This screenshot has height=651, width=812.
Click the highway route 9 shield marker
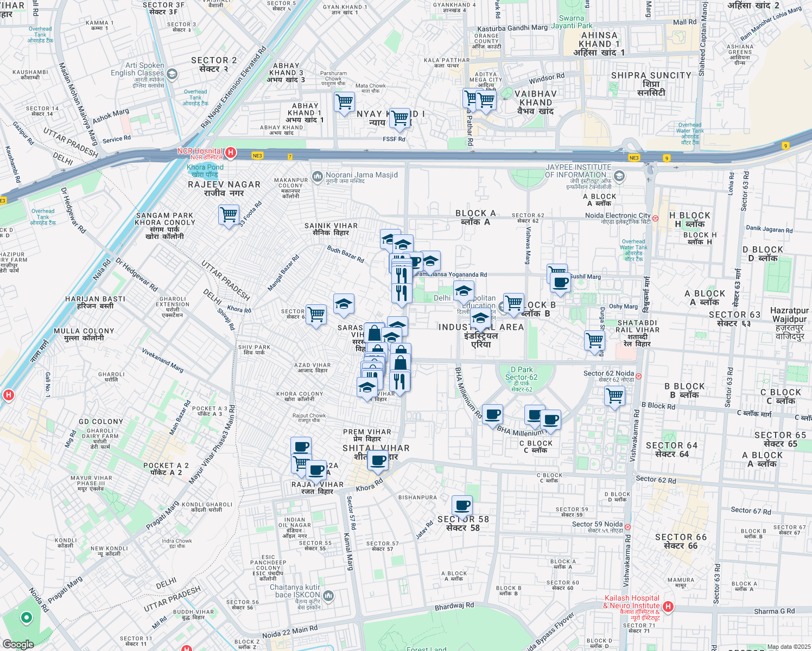(667, 158)
